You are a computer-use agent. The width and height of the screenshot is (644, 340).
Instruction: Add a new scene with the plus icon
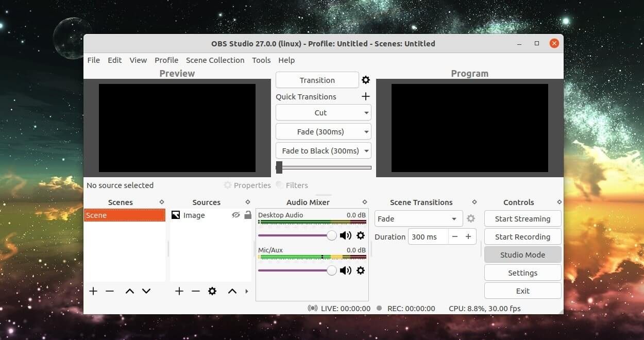(93, 291)
